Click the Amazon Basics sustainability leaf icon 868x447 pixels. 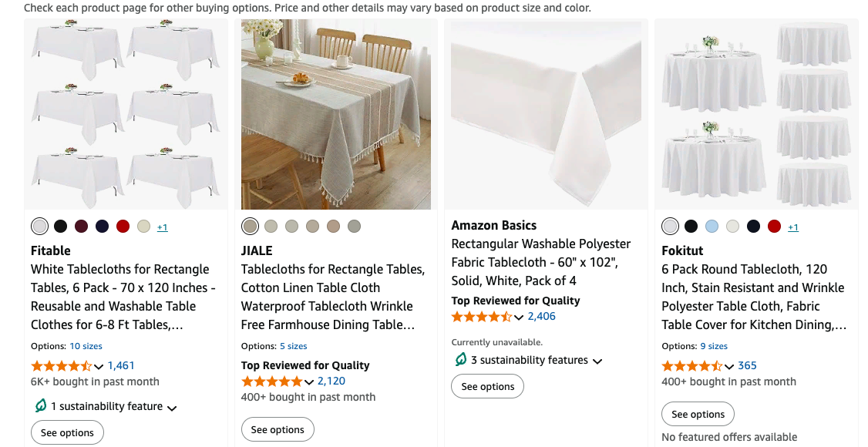tap(461, 360)
